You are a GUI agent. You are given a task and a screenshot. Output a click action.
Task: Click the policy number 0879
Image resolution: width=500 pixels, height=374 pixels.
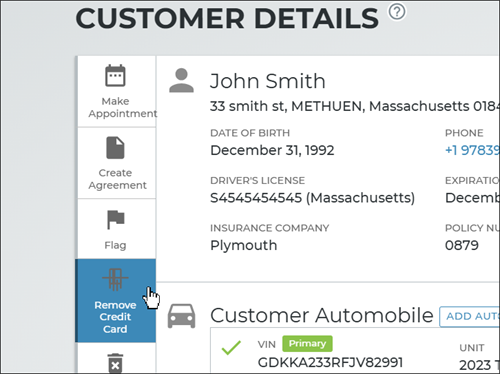(462, 246)
